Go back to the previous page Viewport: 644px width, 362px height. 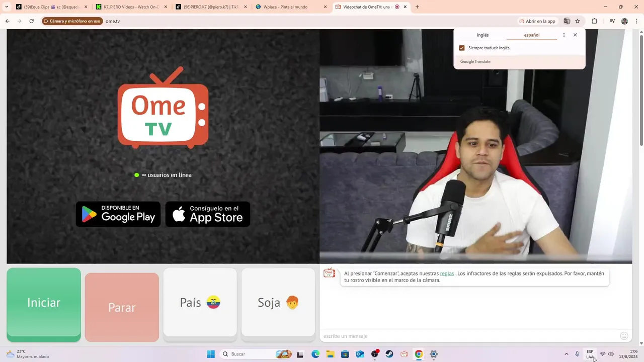tap(7, 21)
